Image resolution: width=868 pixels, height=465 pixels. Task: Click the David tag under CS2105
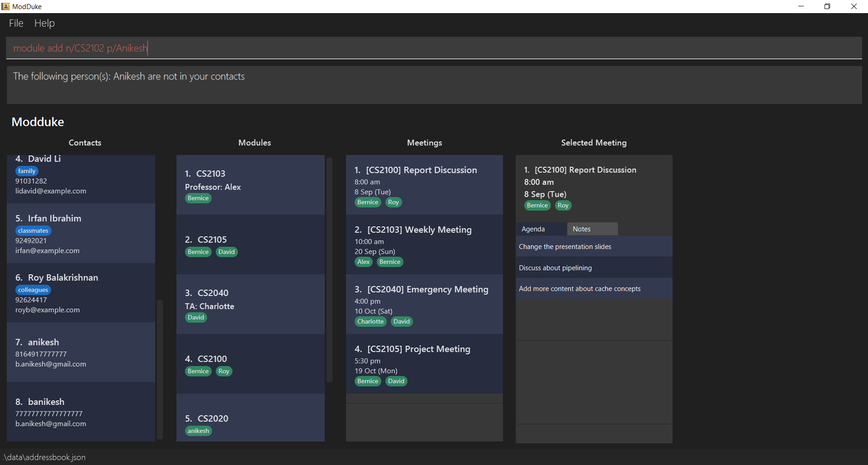click(x=227, y=252)
